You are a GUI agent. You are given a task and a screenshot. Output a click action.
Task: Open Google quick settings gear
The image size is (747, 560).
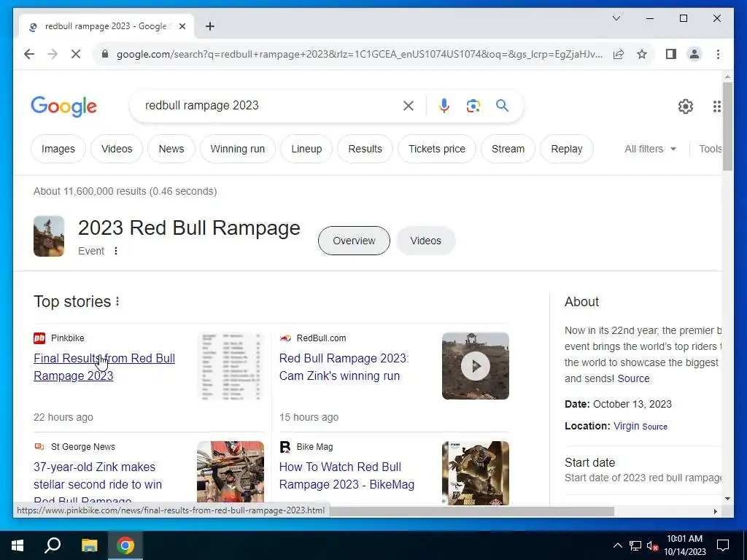tap(686, 106)
